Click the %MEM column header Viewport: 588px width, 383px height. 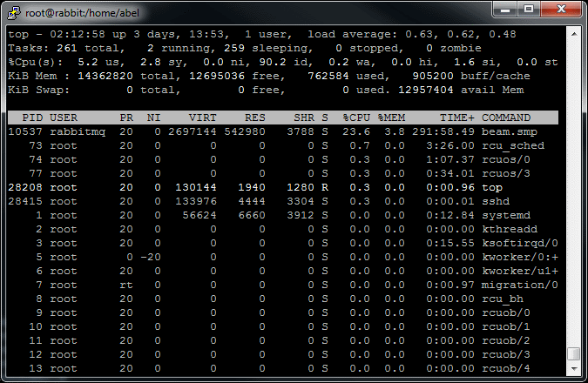click(391, 118)
